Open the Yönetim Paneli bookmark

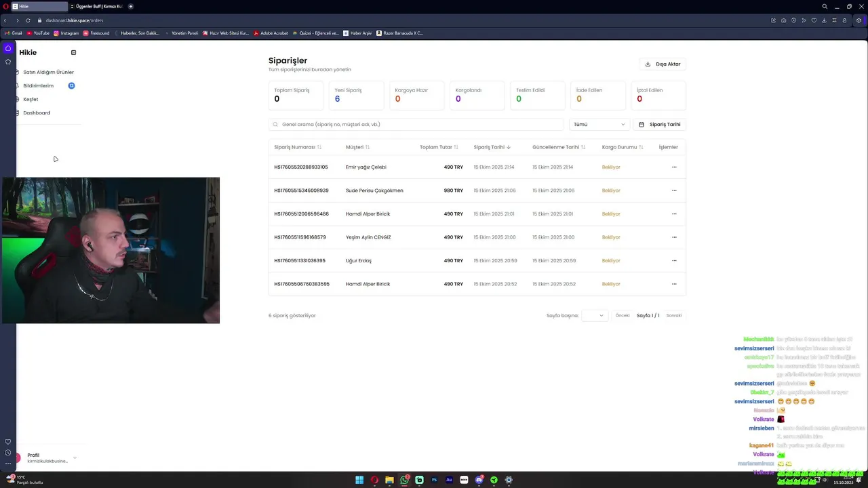(x=181, y=33)
